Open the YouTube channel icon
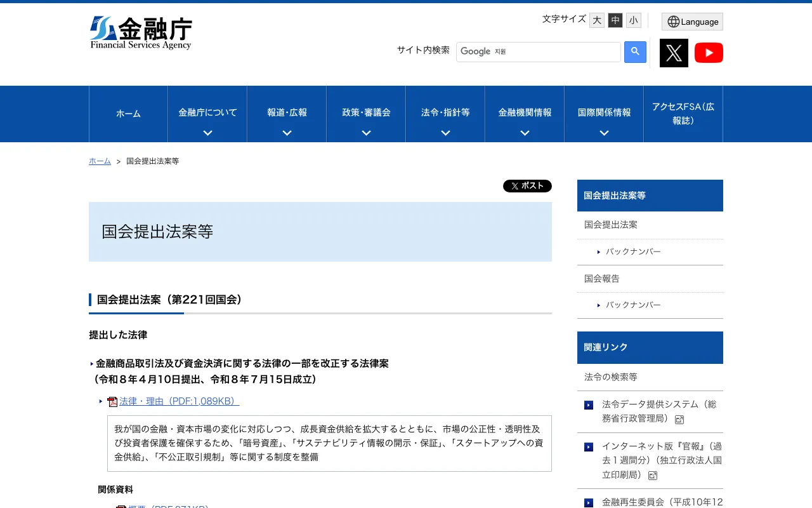812x508 pixels. pyautogui.click(x=709, y=53)
